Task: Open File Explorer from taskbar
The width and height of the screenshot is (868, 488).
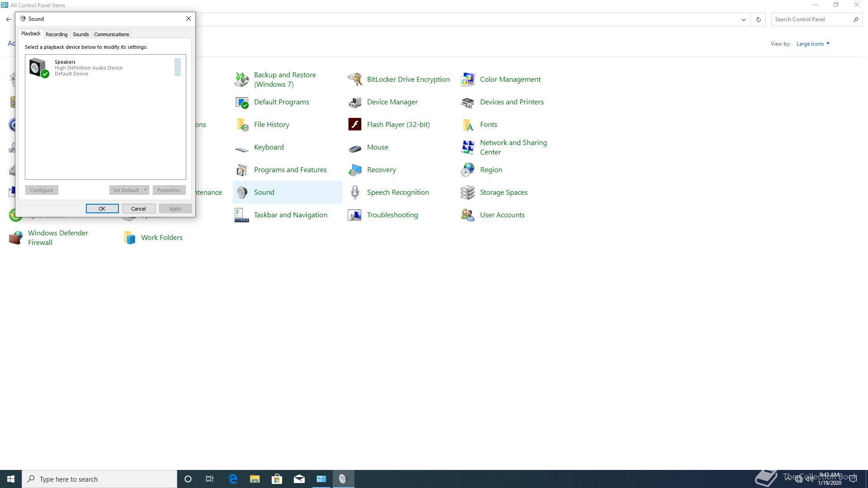Action: pos(255,479)
